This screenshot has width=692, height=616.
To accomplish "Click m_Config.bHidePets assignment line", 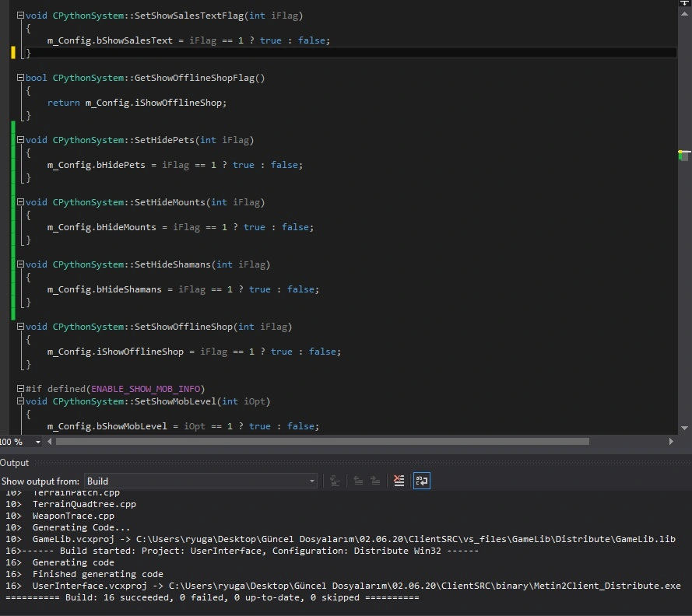I will 175,165.
